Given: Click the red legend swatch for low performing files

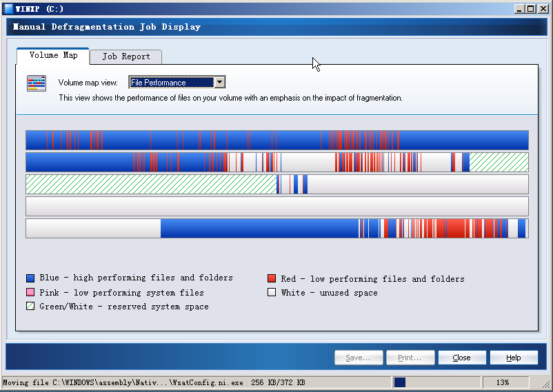Looking at the screenshot, I should pos(272,278).
